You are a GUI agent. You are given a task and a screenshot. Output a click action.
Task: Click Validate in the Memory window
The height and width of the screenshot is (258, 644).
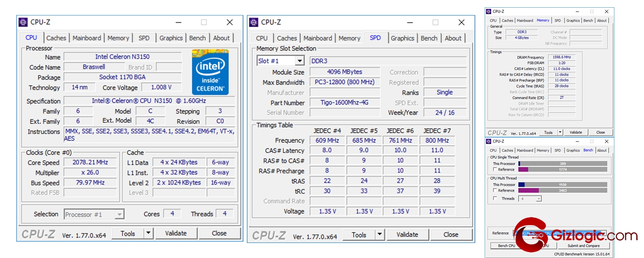576,132
